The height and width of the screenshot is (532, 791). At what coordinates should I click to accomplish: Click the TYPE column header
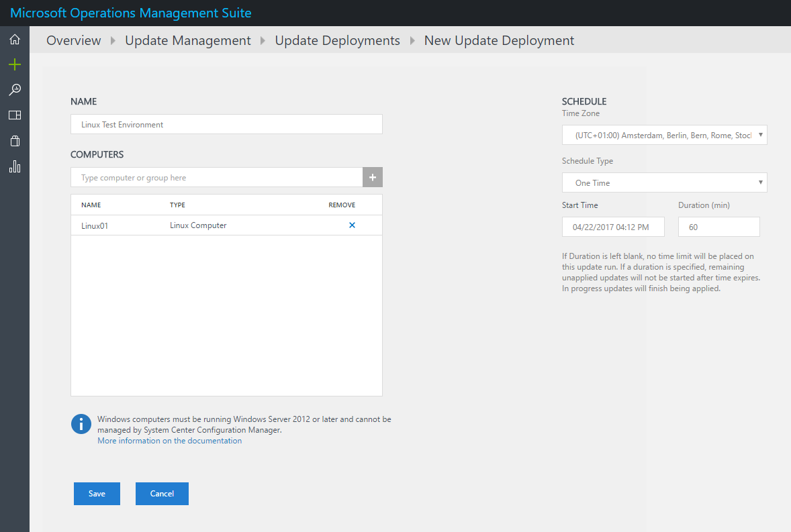pos(177,205)
